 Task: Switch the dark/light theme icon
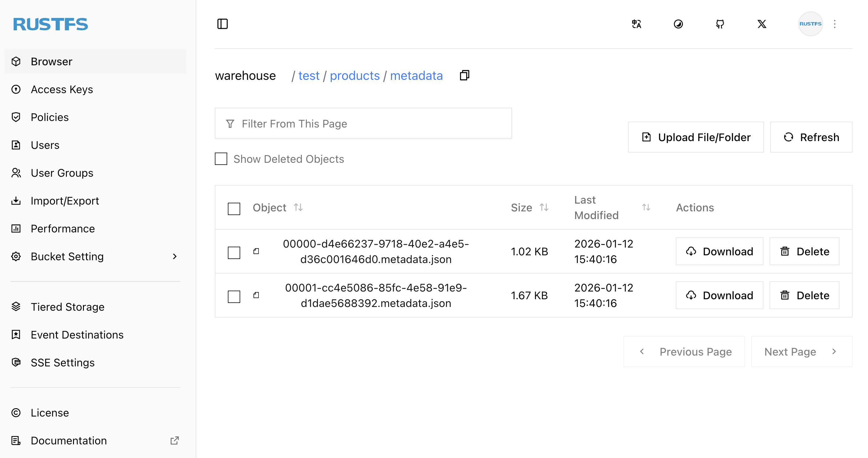coord(678,24)
